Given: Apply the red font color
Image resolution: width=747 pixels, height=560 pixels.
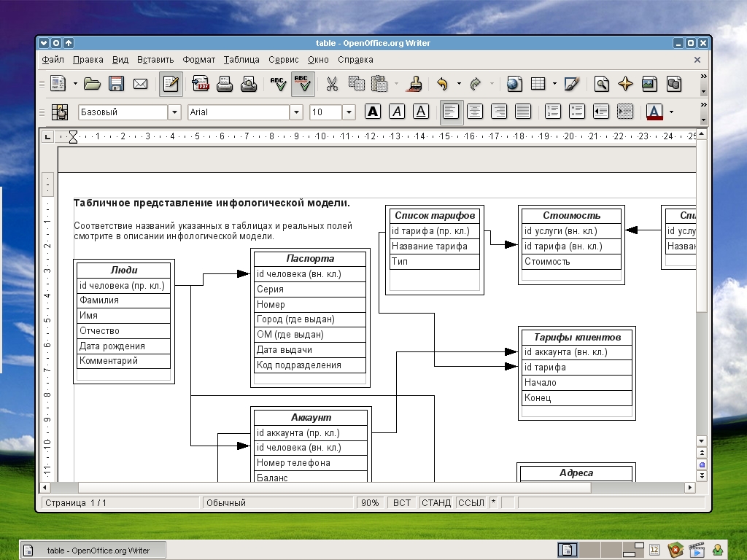Looking at the screenshot, I should 654,112.
